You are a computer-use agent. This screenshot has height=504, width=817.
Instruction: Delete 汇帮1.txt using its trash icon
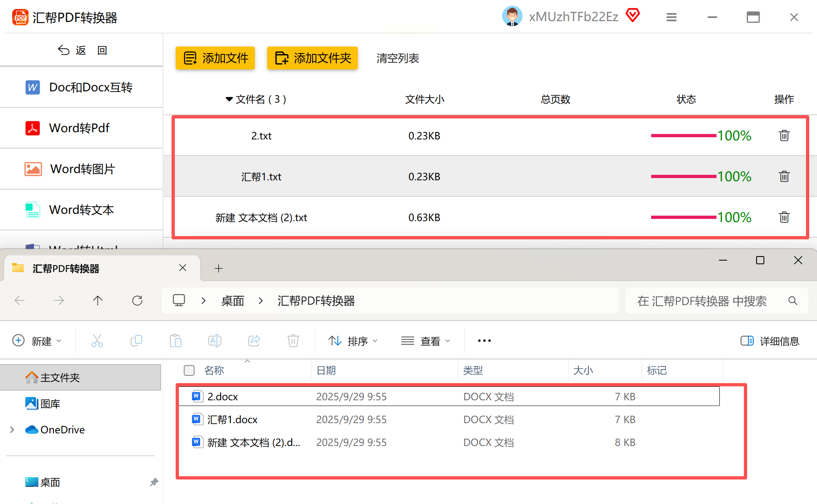click(x=784, y=176)
